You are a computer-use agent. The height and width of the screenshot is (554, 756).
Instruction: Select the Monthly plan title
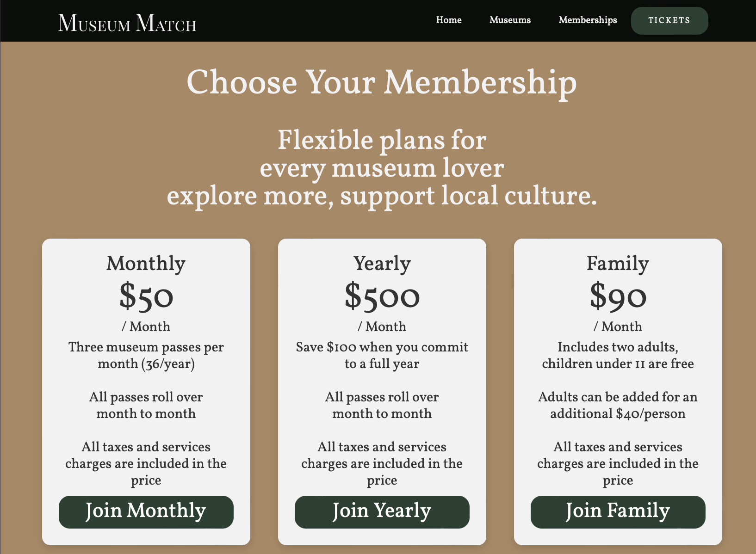pos(146,263)
